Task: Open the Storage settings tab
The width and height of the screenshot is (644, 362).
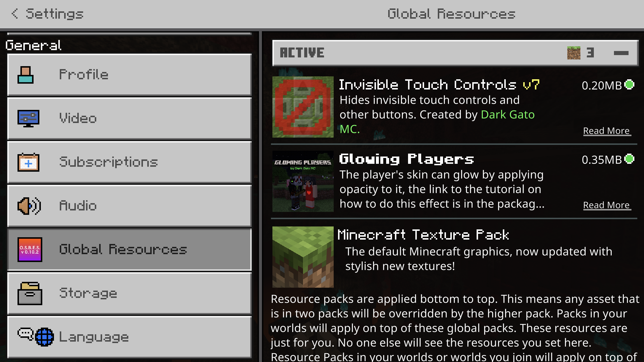Action: [129, 293]
